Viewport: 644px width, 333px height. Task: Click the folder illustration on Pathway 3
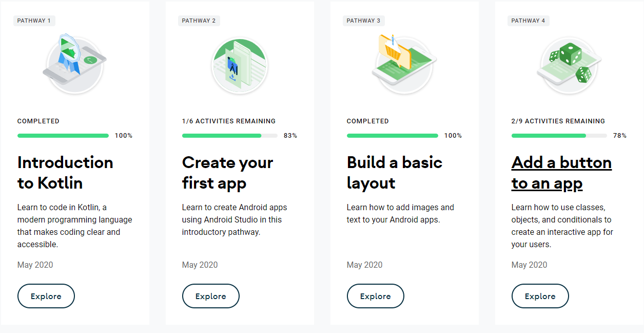[x=404, y=64]
